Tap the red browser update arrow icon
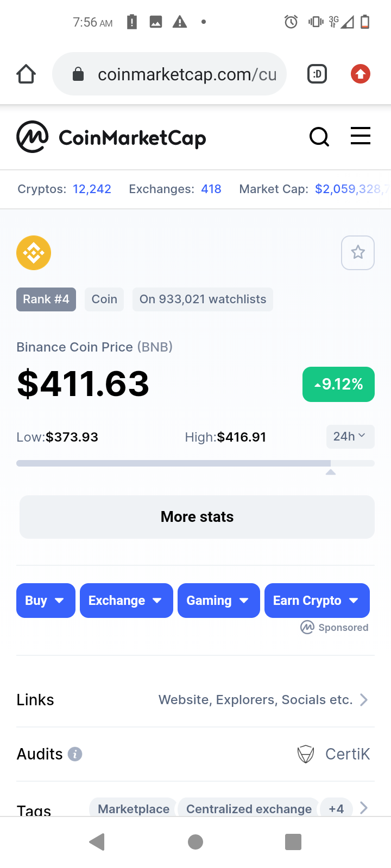Image resolution: width=391 pixels, height=868 pixels. coord(361,74)
